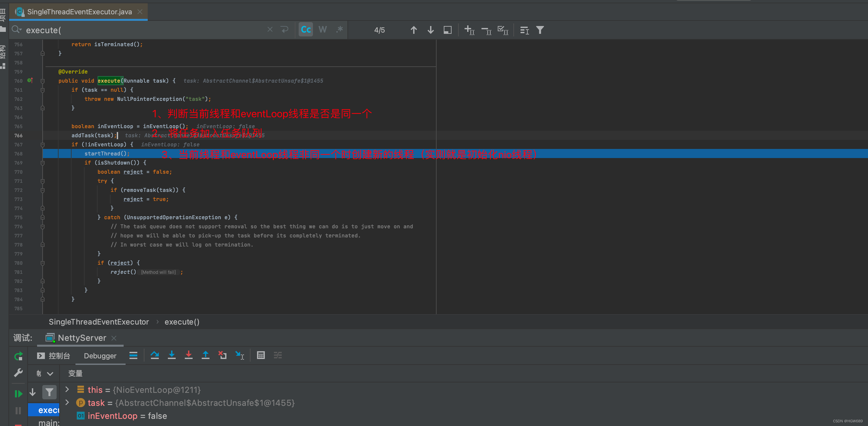Select the execute stack frame row
Viewport: 868px width, 426px height.
pos(44,410)
